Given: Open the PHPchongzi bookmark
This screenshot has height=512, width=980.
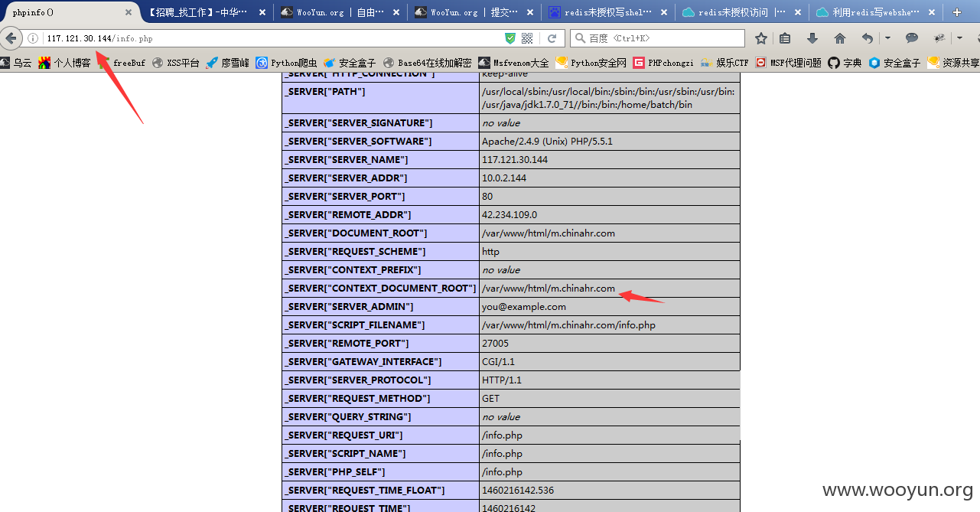Looking at the screenshot, I should (663, 63).
